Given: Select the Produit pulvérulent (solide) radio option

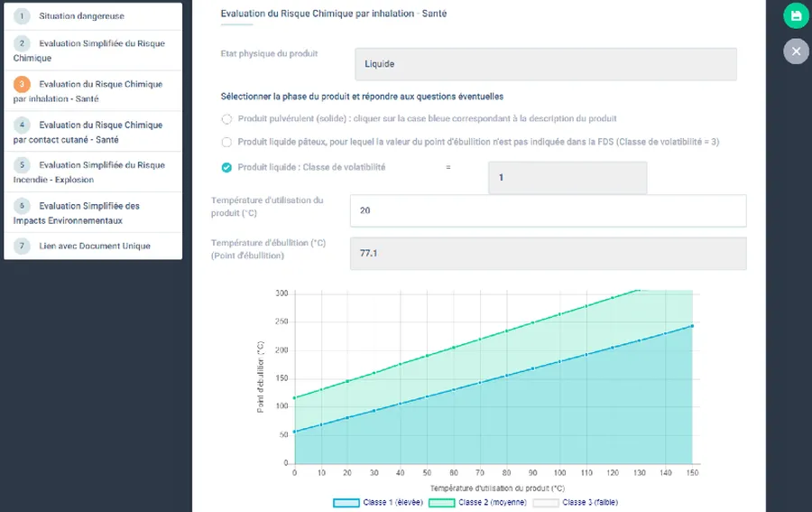Looking at the screenshot, I should [x=227, y=118].
